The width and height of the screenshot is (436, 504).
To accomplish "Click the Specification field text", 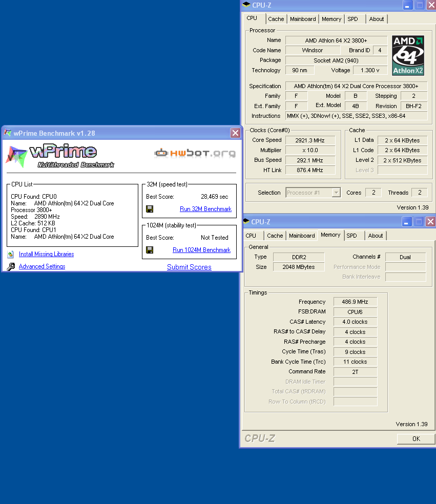I will click(x=356, y=86).
